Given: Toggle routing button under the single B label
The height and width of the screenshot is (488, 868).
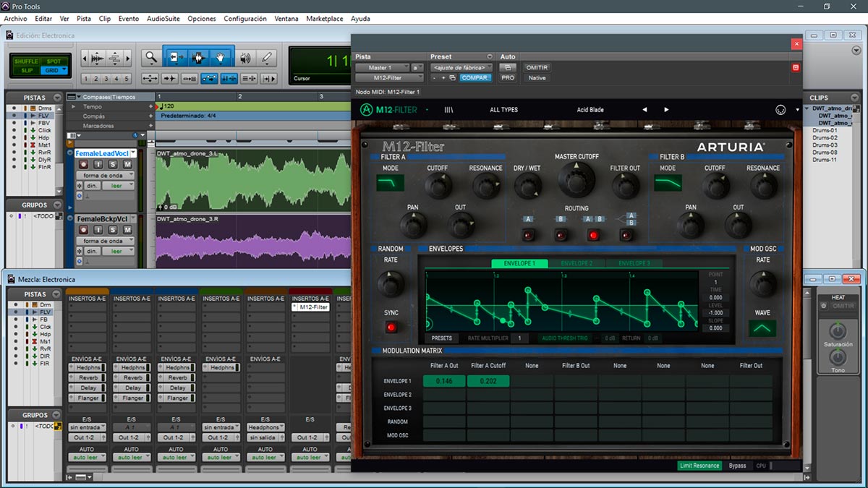Looking at the screenshot, I should click(x=561, y=235).
